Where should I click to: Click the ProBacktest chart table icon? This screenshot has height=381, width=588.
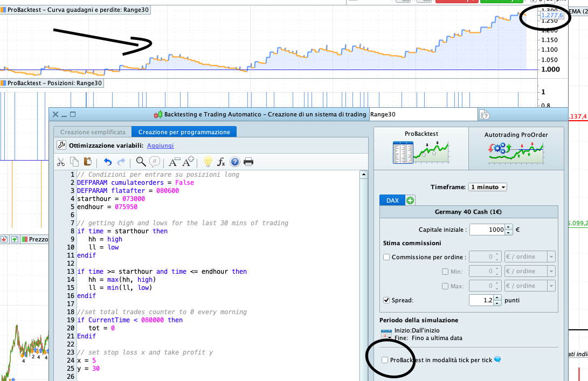[x=421, y=153]
